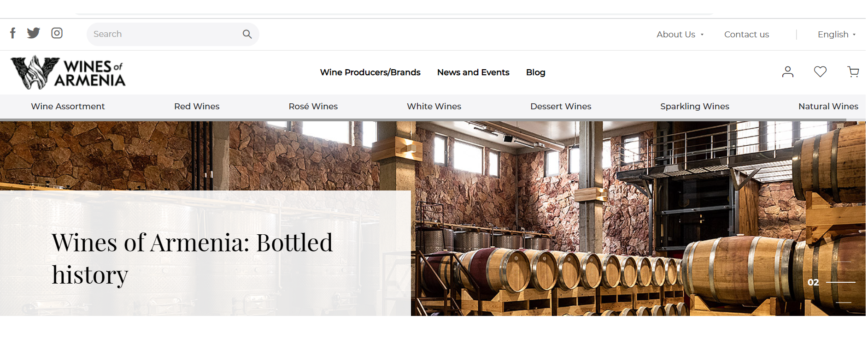Open the Twitter profile icon
The width and height of the screenshot is (868, 339).
click(34, 33)
